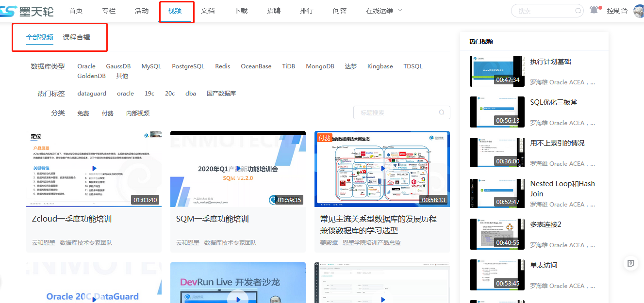Filter by PostgreSQL database type
This screenshot has width=644, height=303.
tap(188, 66)
